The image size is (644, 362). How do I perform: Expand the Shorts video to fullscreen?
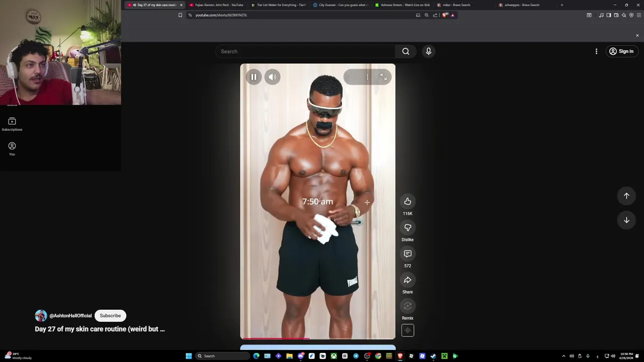(x=383, y=77)
